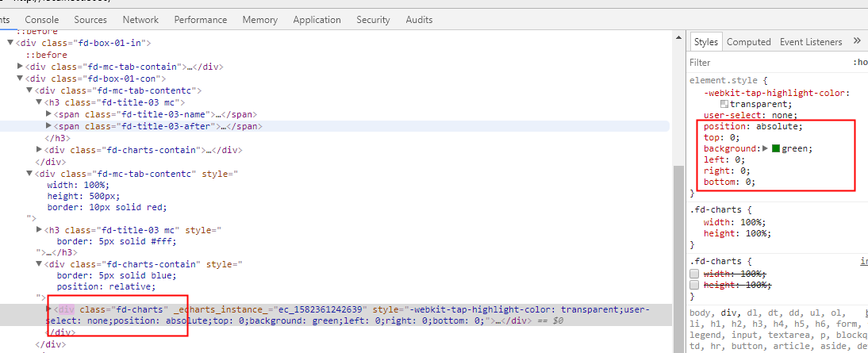Show more sidebar tabs with the chevron

[x=857, y=41]
